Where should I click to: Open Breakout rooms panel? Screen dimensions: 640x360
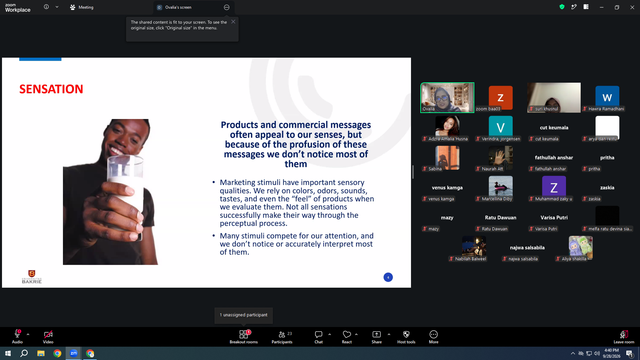[x=244, y=337]
